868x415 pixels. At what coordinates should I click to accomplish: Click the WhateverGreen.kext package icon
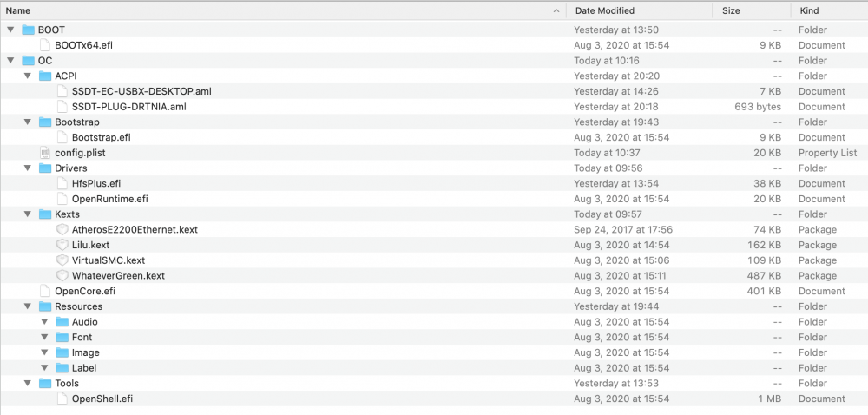(x=62, y=275)
